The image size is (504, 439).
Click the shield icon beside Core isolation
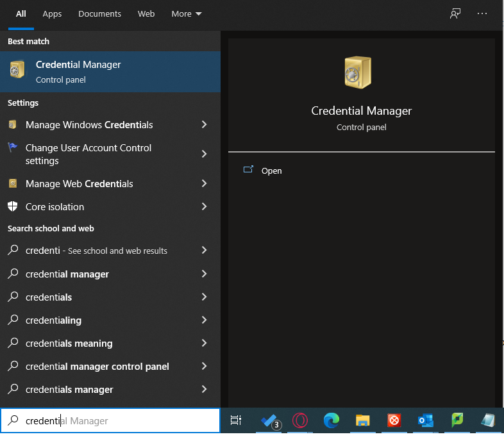click(13, 206)
